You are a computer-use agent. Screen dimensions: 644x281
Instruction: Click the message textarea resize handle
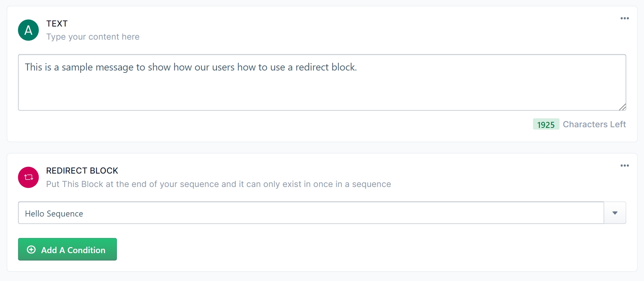[622, 107]
